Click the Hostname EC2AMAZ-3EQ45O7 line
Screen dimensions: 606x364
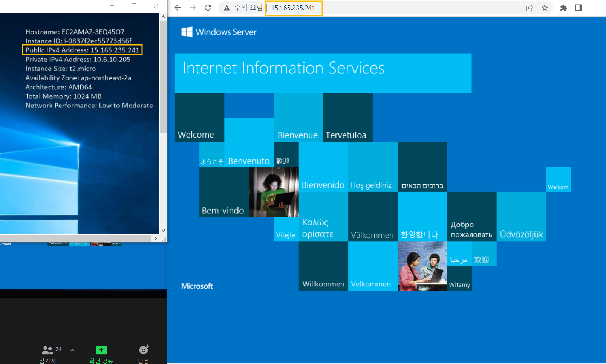tap(75, 32)
